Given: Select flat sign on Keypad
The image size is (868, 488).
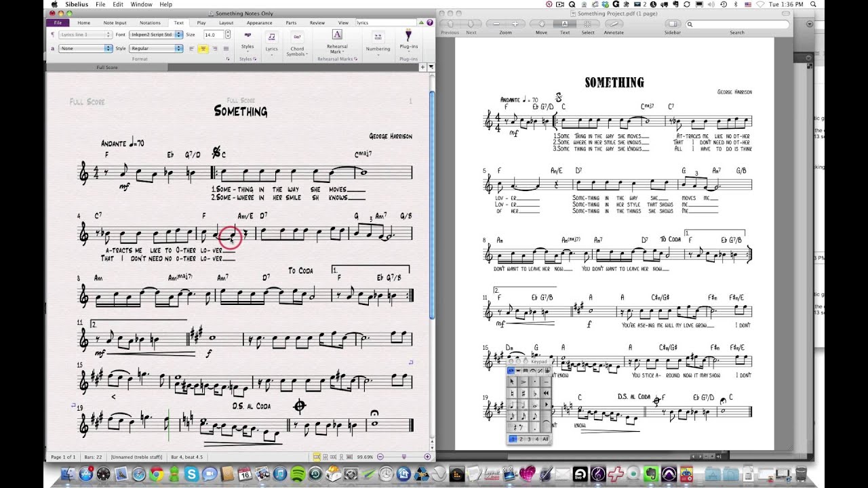Looking at the screenshot, I should pyautogui.click(x=535, y=393).
